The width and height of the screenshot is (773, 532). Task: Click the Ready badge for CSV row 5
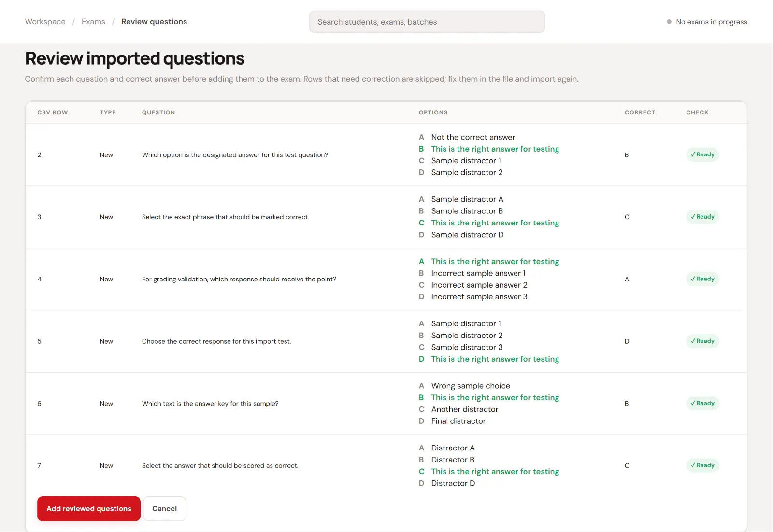coord(702,341)
